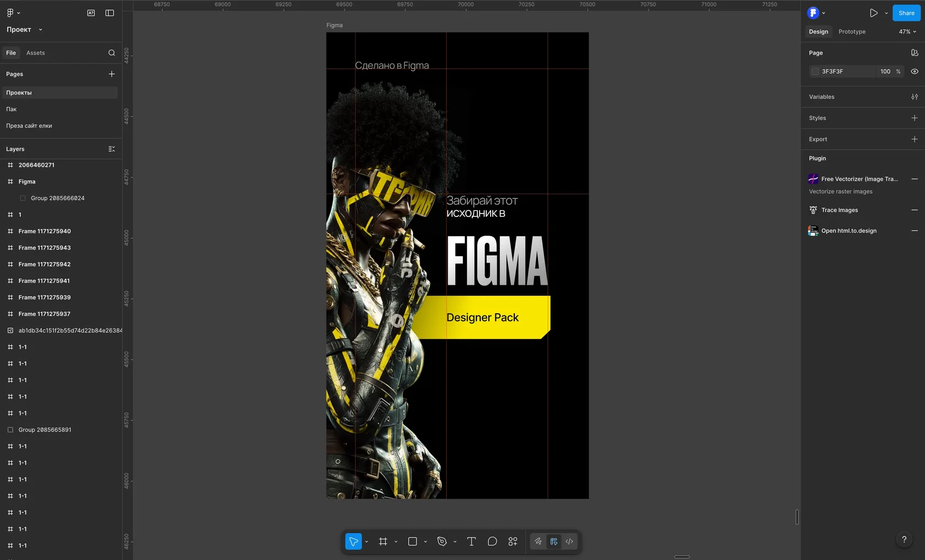Open the zoom level 47% dropdown
This screenshot has height=560, width=925.
click(x=907, y=32)
